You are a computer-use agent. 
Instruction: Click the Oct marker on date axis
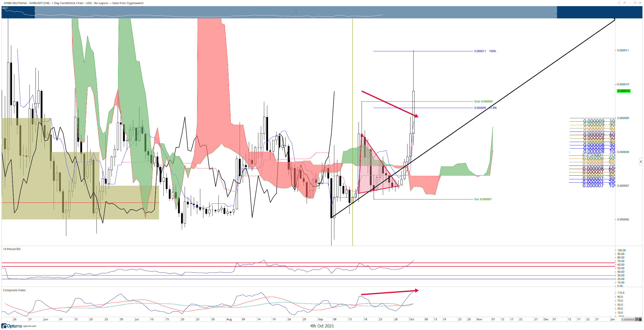click(412, 319)
